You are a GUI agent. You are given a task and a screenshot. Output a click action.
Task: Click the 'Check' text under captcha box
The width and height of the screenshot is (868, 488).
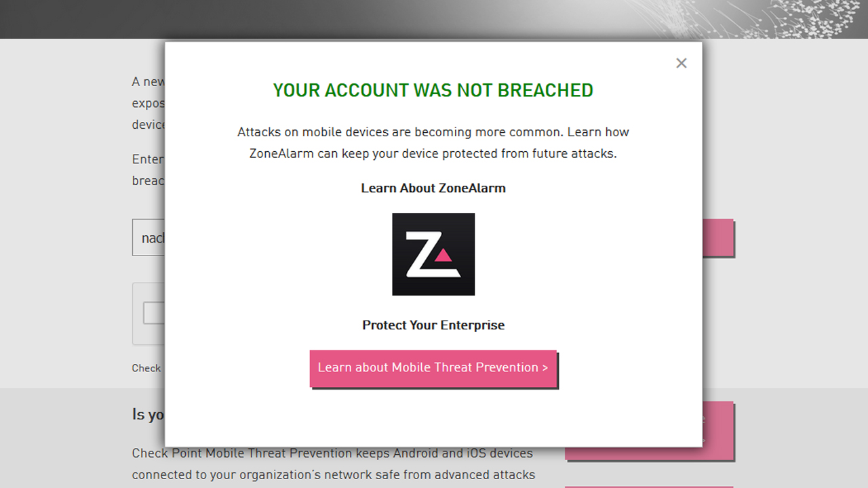[146, 368]
